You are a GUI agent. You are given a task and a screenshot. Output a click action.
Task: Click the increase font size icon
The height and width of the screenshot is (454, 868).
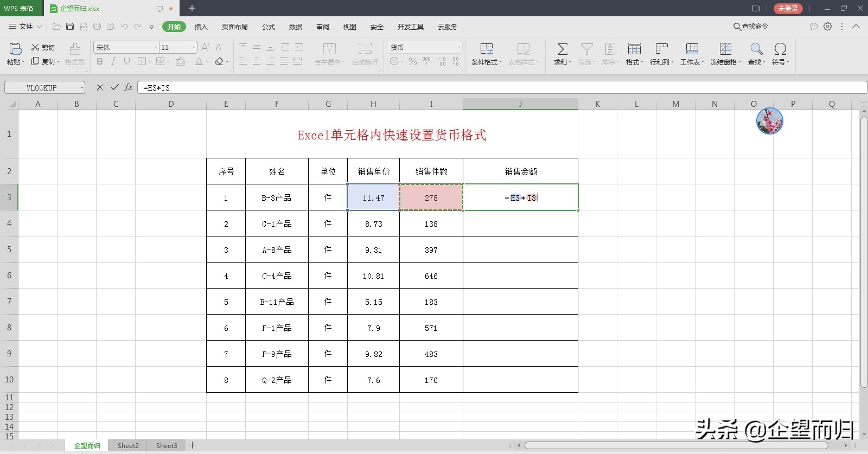point(205,48)
